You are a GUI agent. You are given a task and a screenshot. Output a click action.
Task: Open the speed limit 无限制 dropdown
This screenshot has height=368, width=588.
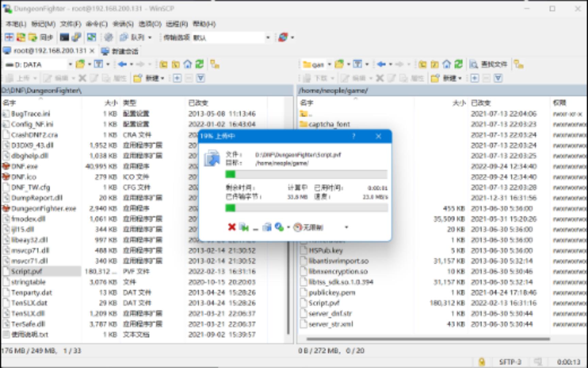[346, 227]
